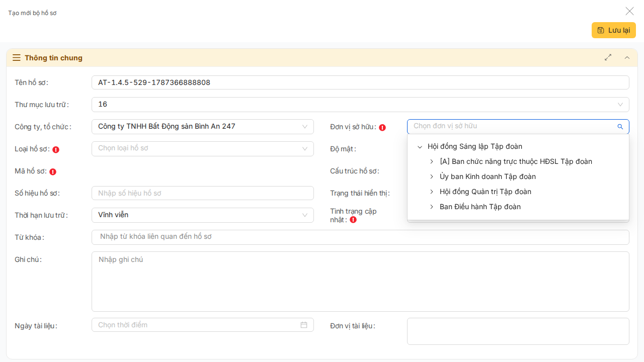
Task: Open the Chọn loại hồ sơ dropdown
Action: [203, 149]
